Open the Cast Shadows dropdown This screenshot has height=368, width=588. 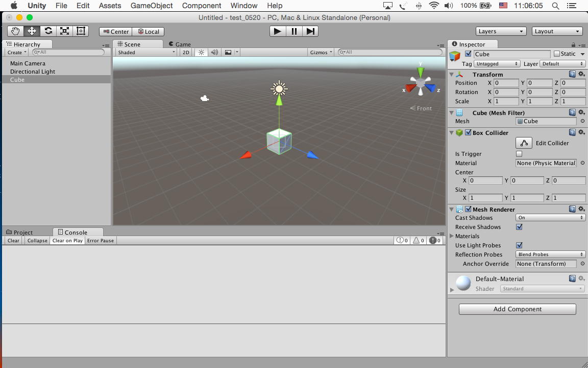(x=550, y=218)
